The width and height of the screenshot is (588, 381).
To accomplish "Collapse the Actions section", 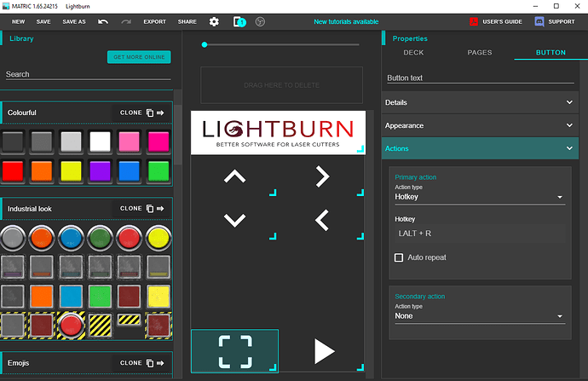I will click(480, 148).
